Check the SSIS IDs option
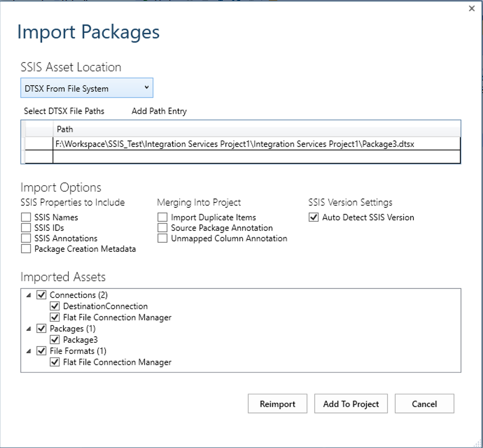483x448 pixels. pos(26,228)
